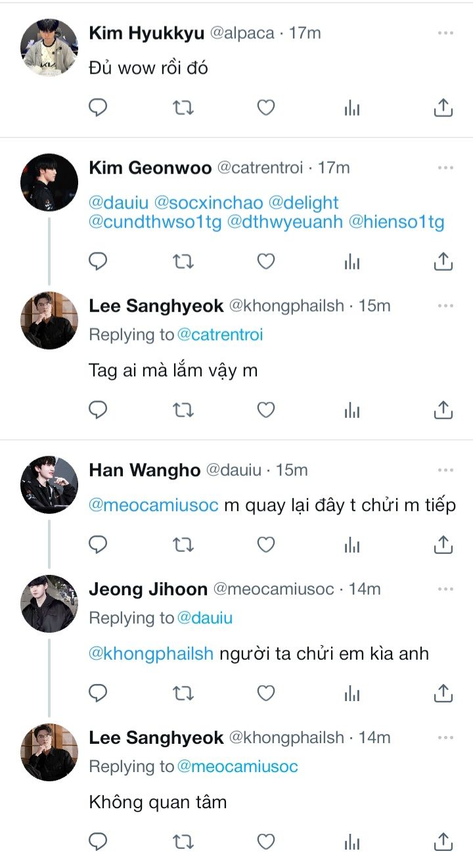Share Han Wangho's tweet
This screenshot has height=868, width=473.
[x=443, y=545]
